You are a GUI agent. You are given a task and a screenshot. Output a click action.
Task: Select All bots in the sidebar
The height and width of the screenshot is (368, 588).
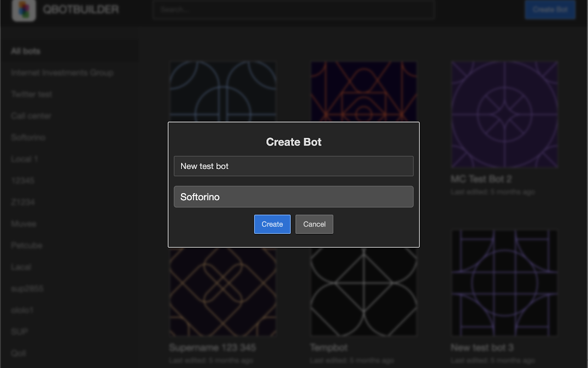coord(26,51)
